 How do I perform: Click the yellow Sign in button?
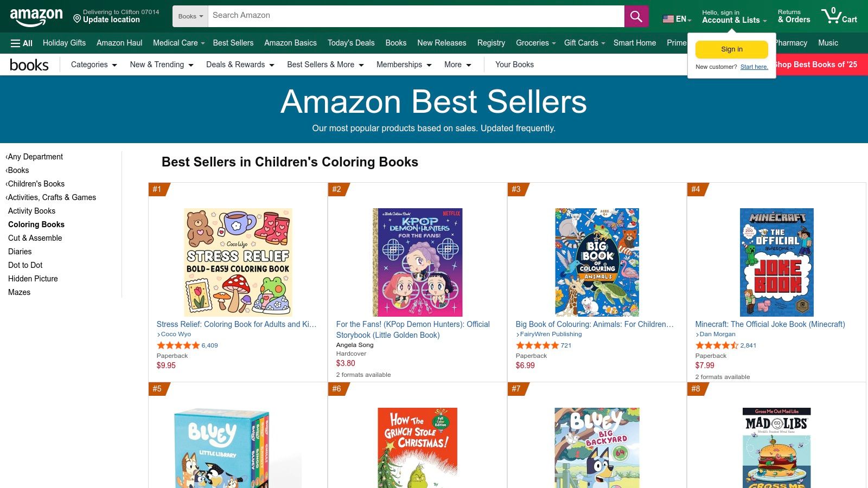tap(731, 49)
